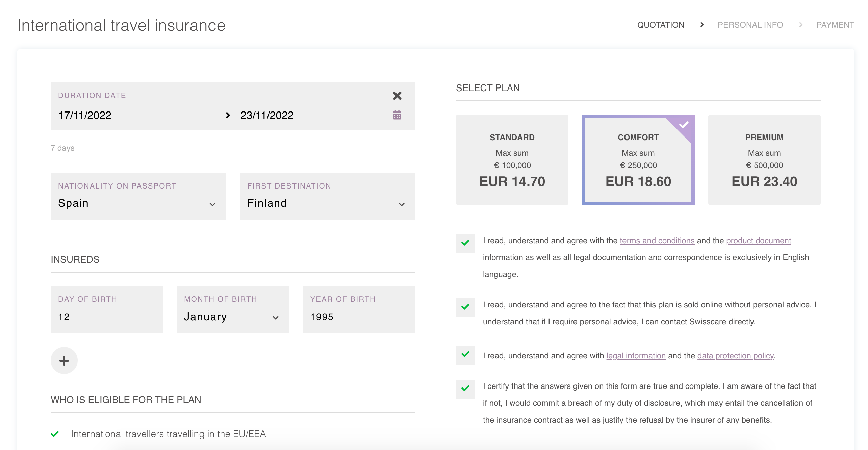Image resolution: width=868 pixels, height=450 pixels.
Task: Go to the Personal Info step
Action: pos(750,25)
